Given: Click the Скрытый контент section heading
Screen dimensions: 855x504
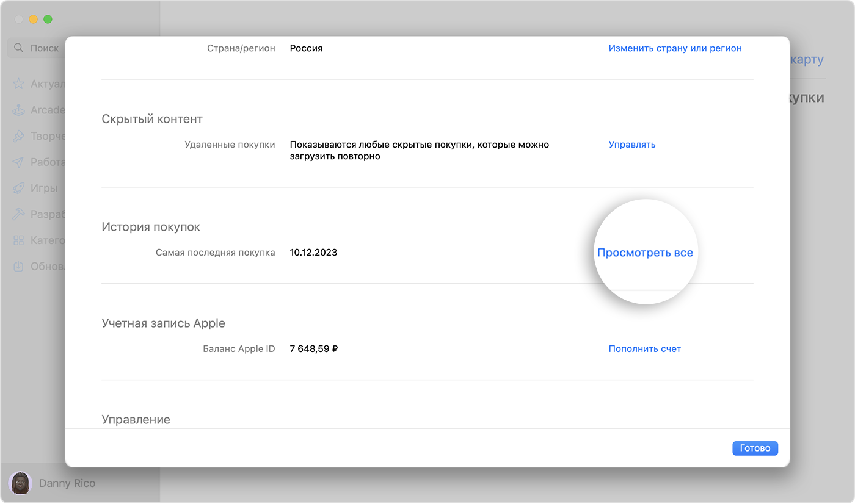Looking at the screenshot, I should click(152, 119).
